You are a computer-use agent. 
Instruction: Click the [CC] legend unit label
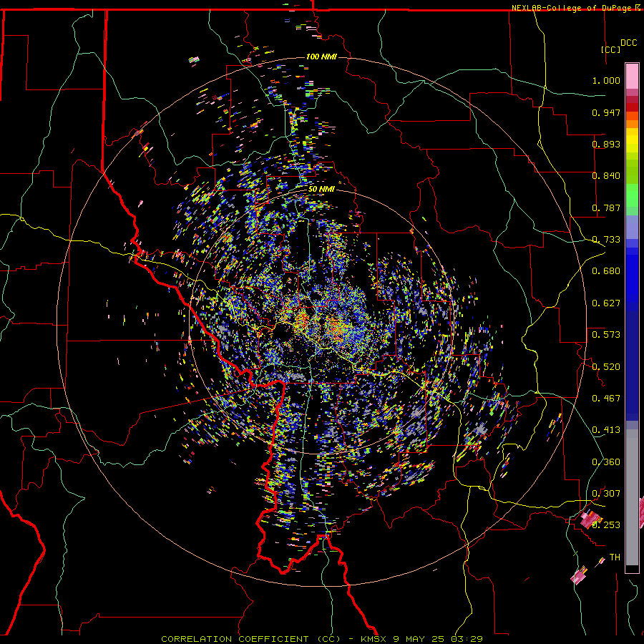tap(610, 49)
